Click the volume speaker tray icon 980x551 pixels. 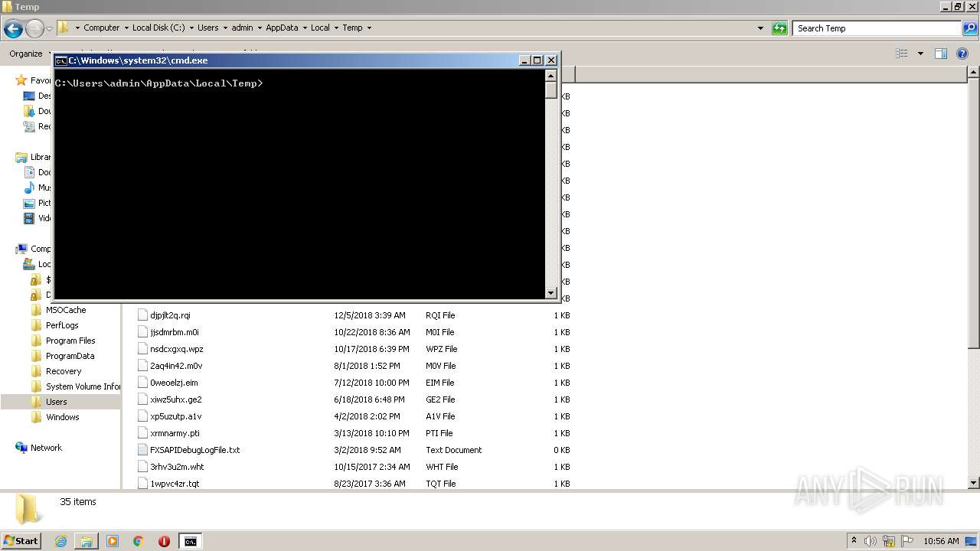871,541
